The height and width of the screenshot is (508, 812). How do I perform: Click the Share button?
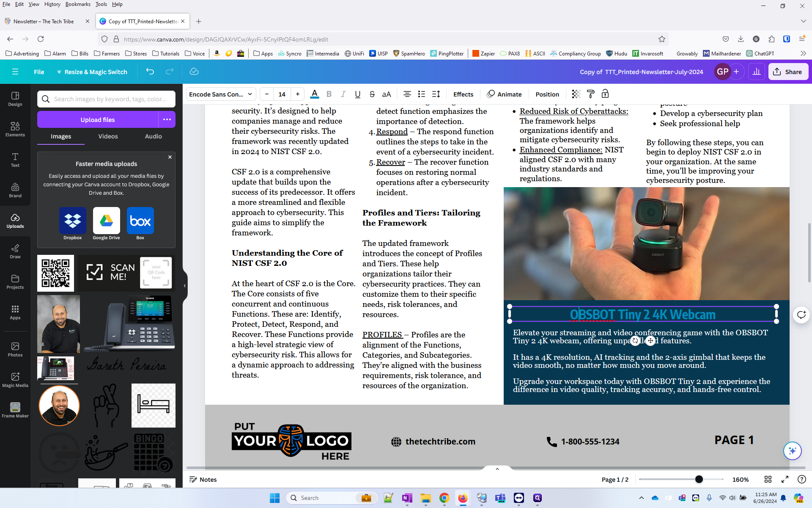point(788,72)
